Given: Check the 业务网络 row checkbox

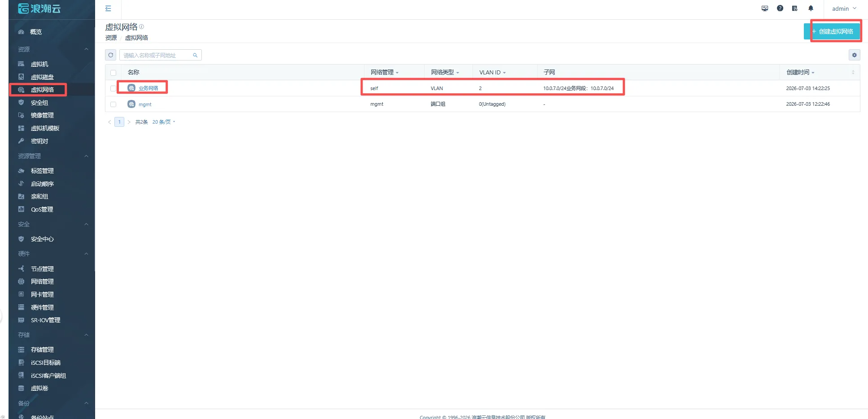Looking at the screenshot, I should pyautogui.click(x=113, y=88).
